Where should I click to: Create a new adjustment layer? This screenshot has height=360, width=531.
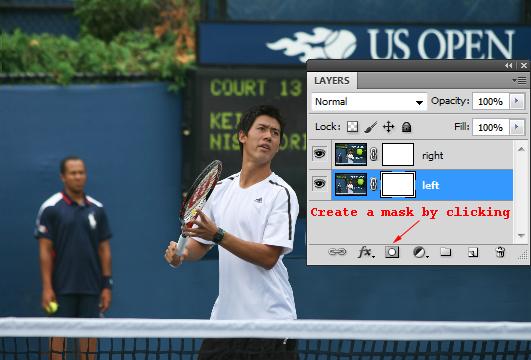pos(420,252)
